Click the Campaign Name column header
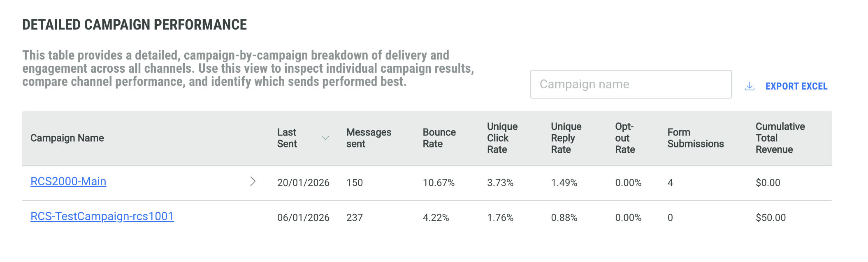The width and height of the screenshot is (868, 262). point(67,138)
